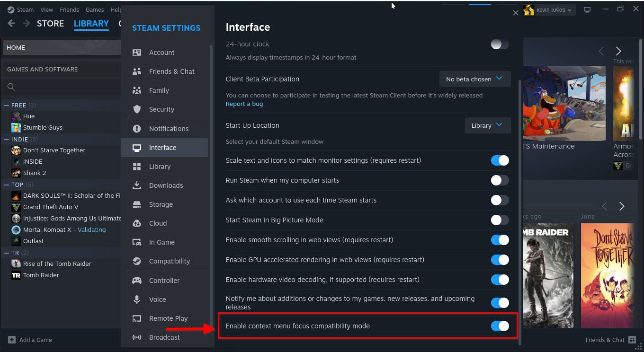Click the In Game icon
Image resolution: width=644 pixels, height=352 pixels.
click(x=137, y=242)
